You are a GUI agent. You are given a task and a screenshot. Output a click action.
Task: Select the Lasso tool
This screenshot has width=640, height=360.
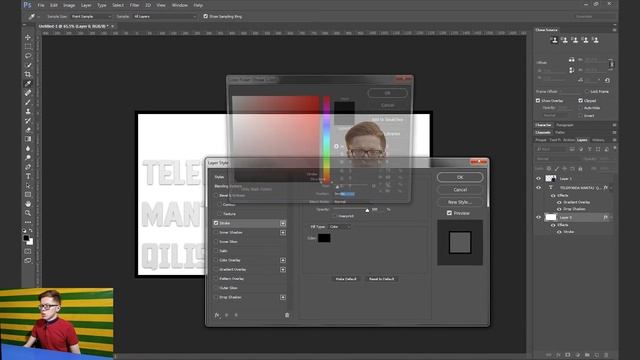(28, 56)
